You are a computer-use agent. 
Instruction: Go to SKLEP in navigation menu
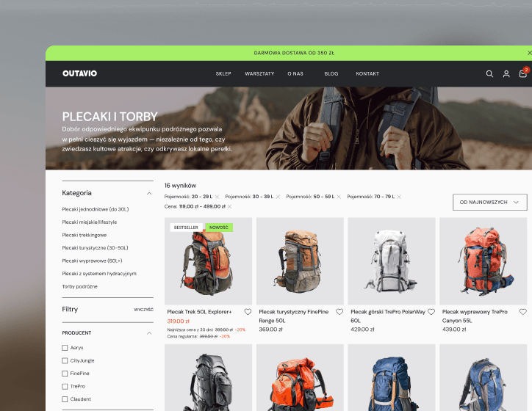click(x=223, y=74)
